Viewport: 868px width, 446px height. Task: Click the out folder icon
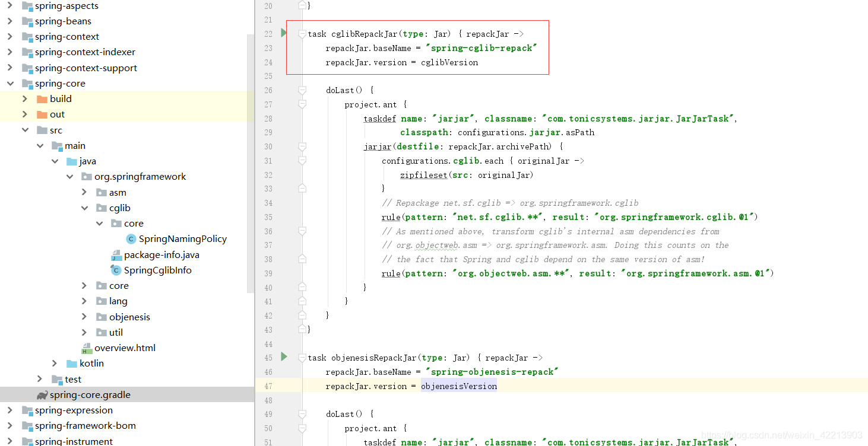point(42,114)
